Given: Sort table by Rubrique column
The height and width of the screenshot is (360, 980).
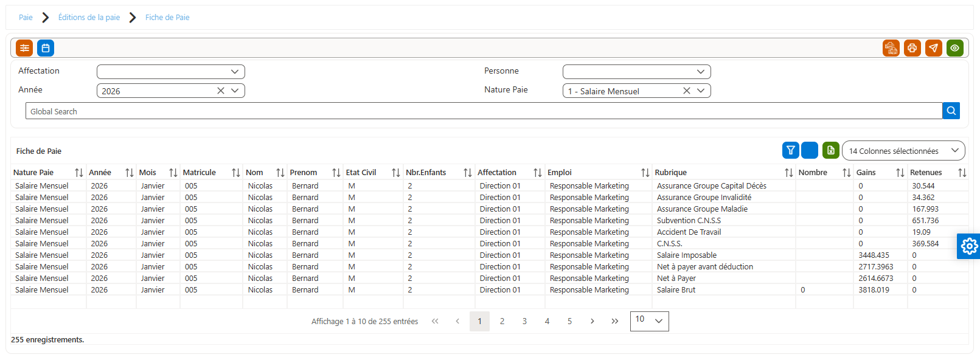Looking at the screenshot, I should coord(788,173).
